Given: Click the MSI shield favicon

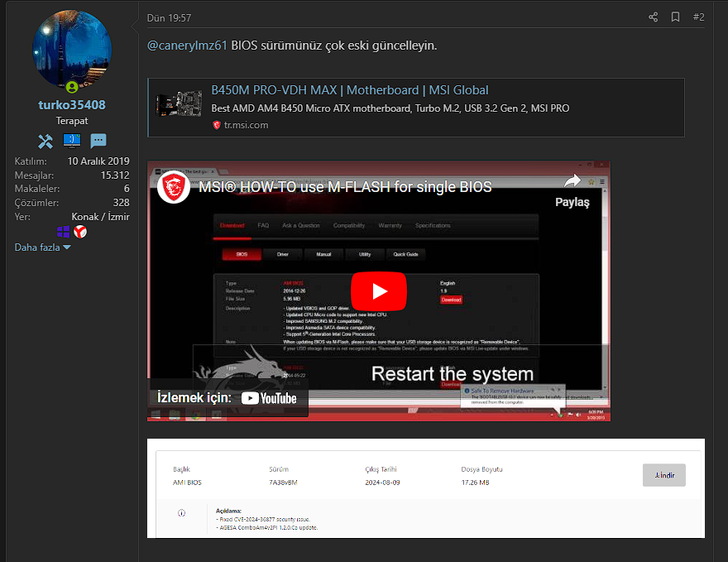Looking at the screenshot, I should point(217,125).
